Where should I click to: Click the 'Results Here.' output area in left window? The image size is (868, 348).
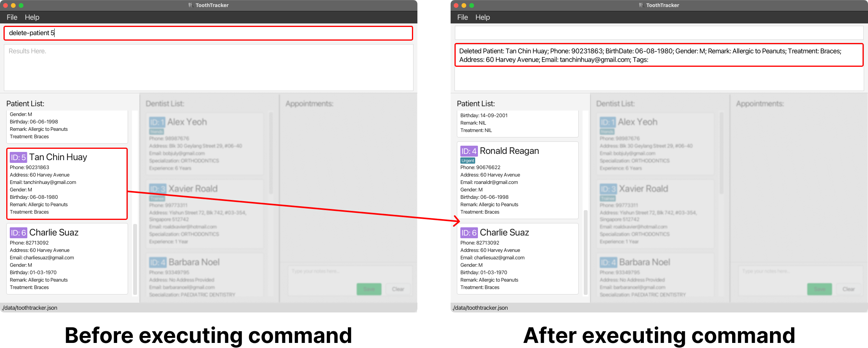pos(209,68)
